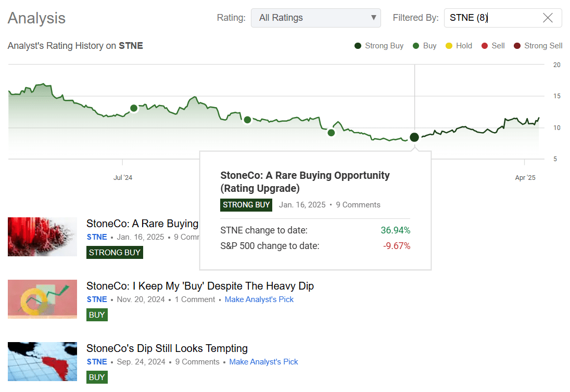This screenshot has height=392, width=570.
Task: Select the Nov 2024 Buy marker on chart
Action: point(331,133)
